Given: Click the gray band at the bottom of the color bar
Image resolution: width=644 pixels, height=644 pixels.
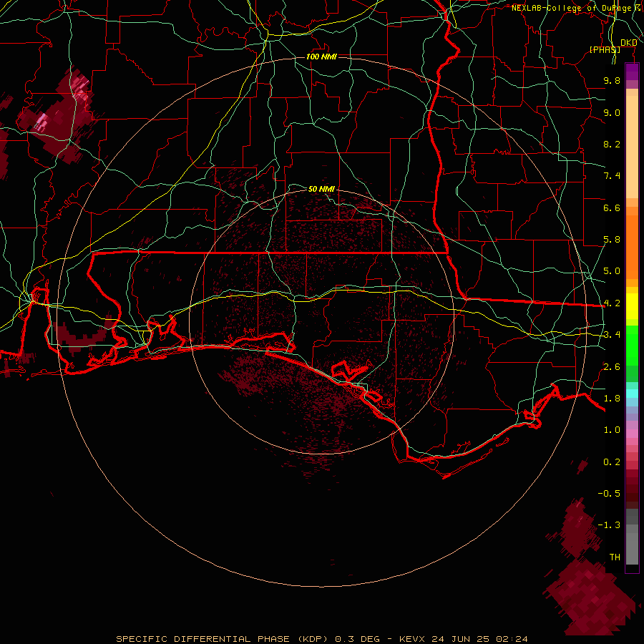Looking at the screenshot, I should click(x=632, y=537).
